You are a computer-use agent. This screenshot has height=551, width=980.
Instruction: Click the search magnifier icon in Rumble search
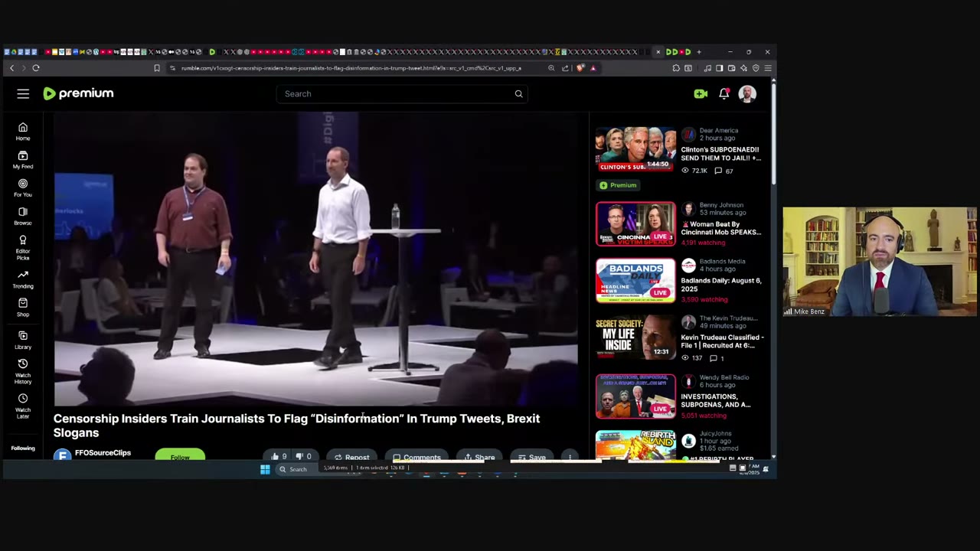(x=518, y=93)
